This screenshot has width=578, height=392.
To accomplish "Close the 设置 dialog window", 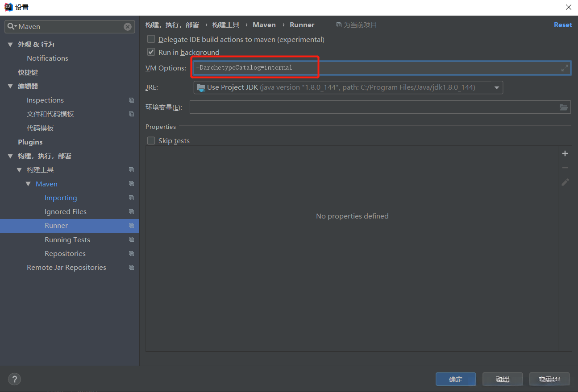I will 568,7.
